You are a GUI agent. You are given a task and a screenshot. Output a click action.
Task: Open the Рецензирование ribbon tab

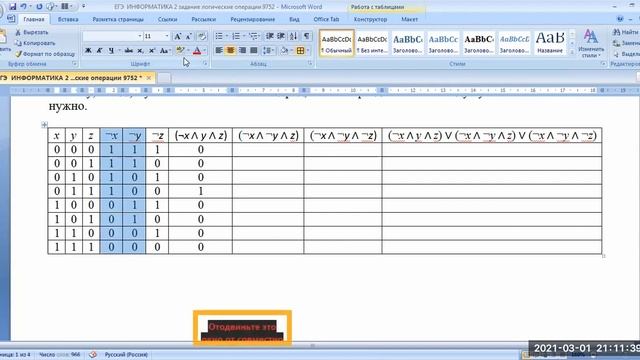coord(252,19)
